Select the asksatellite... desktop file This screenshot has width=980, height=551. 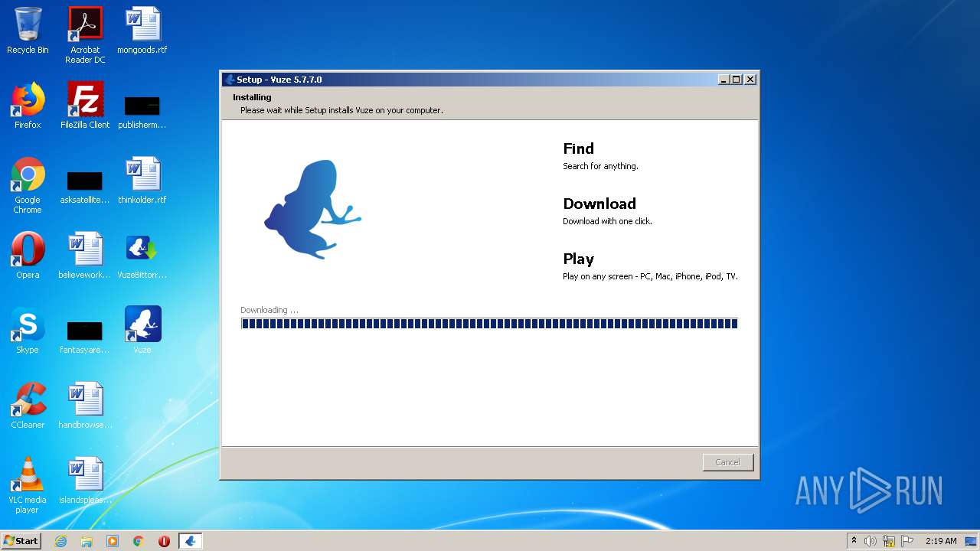pyautogui.click(x=85, y=187)
